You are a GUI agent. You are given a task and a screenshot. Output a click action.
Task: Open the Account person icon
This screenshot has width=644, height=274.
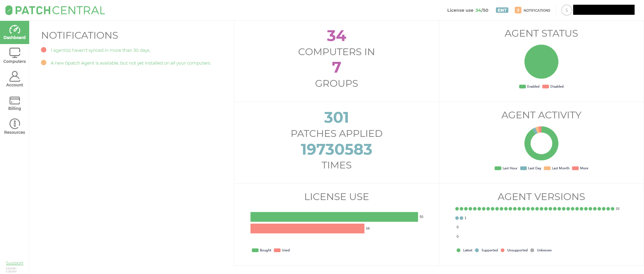point(14,76)
